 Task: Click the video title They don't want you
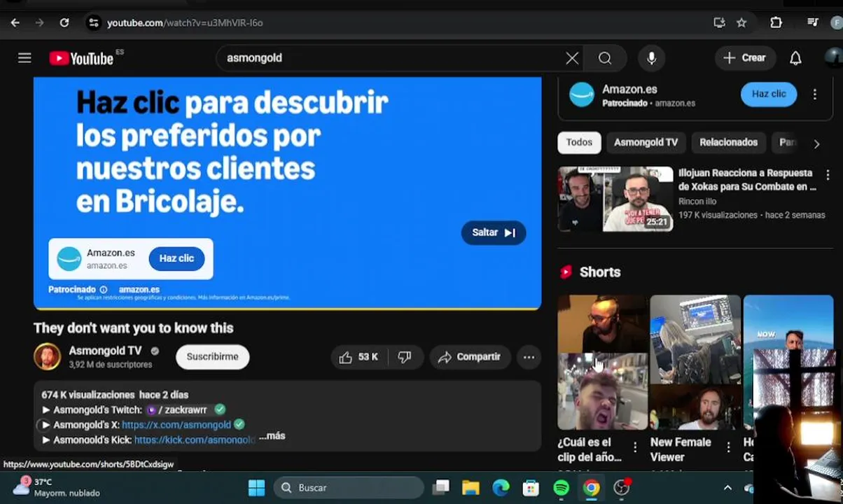click(133, 328)
